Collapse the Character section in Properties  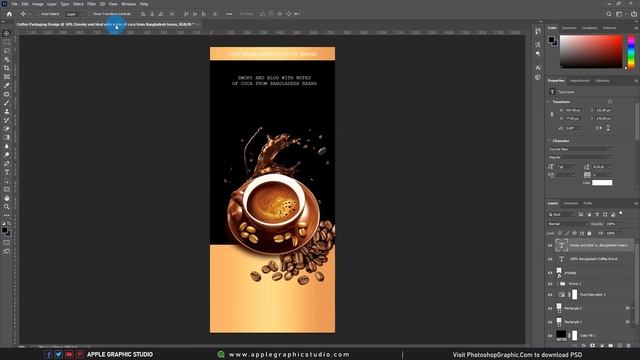click(x=549, y=141)
